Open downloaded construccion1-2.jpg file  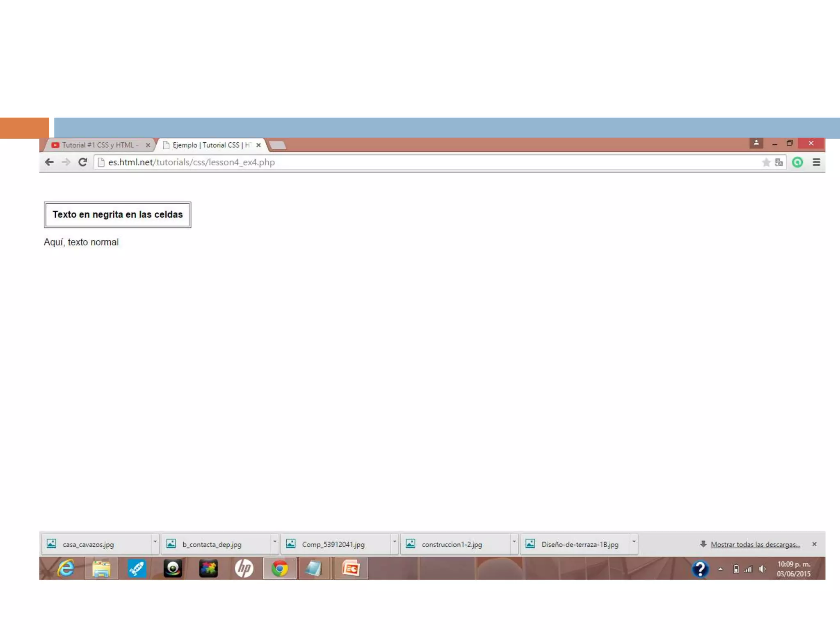(452, 544)
